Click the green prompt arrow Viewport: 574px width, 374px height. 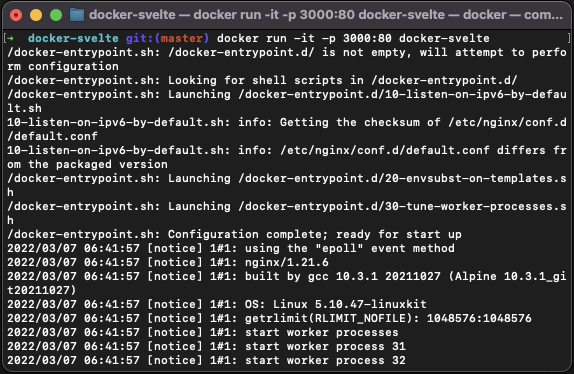click(x=10, y=38)
